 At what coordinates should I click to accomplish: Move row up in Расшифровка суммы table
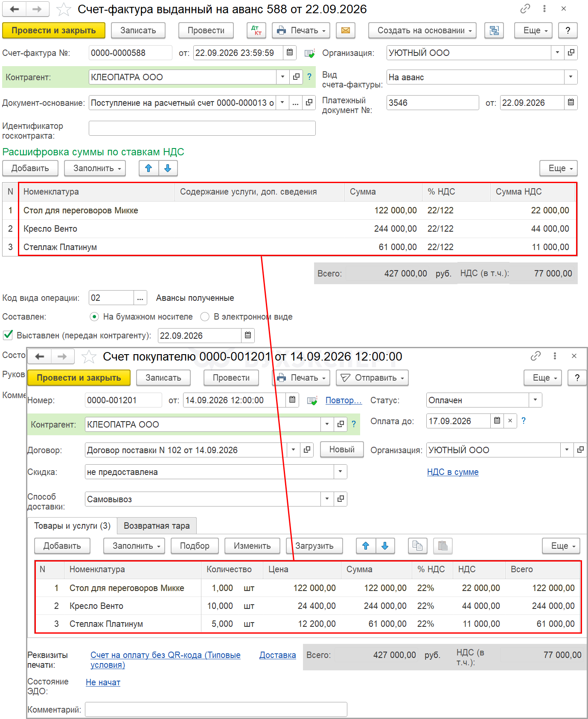148,168
